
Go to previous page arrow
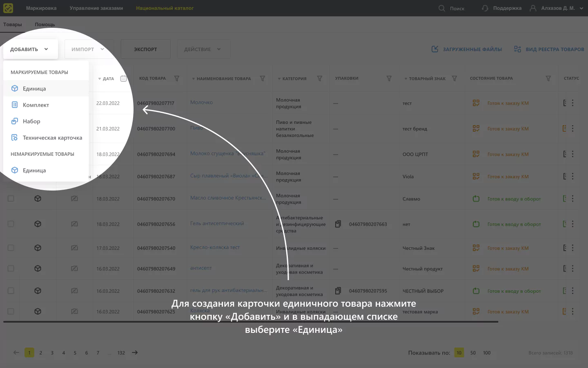point(16,352)
